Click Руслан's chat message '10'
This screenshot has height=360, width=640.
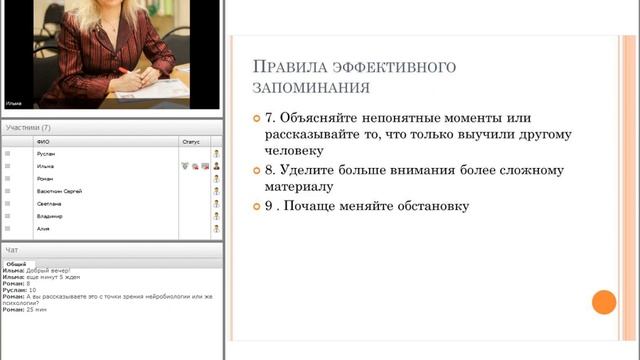(32, 290)
